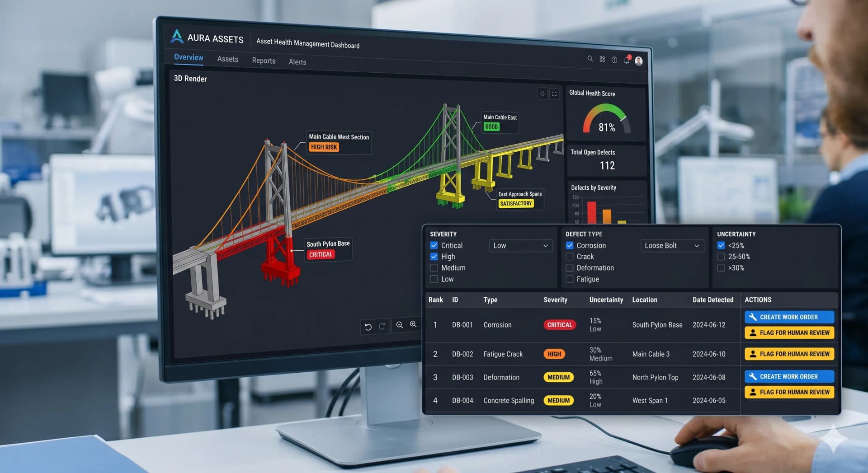Tick the Low severity checkbox

coord(434,279)
